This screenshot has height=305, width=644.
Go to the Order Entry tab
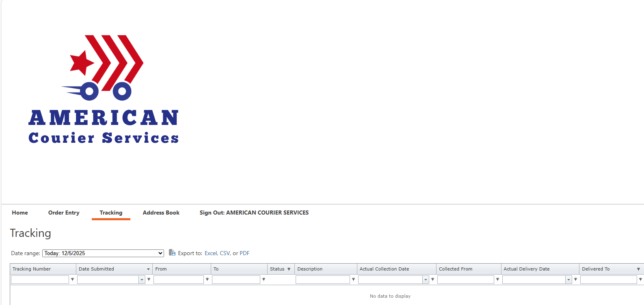[64, 213]
